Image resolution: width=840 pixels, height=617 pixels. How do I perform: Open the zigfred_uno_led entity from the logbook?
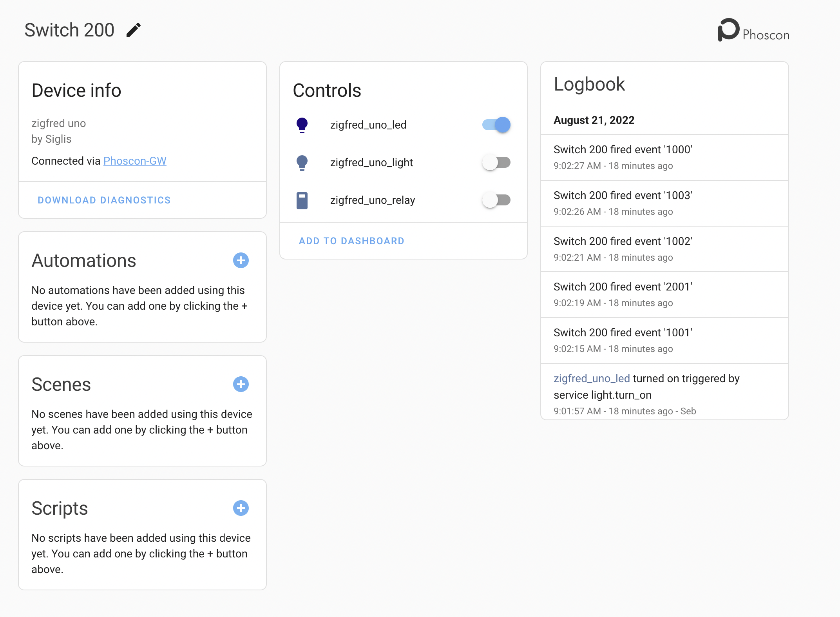point(592,378)
